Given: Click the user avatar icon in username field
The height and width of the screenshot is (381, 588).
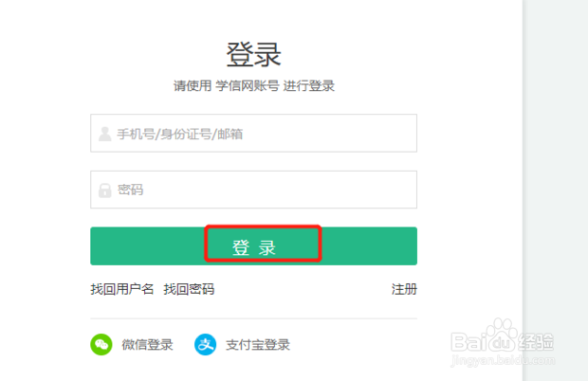Looking at the screenshot, I should point(105,134).
